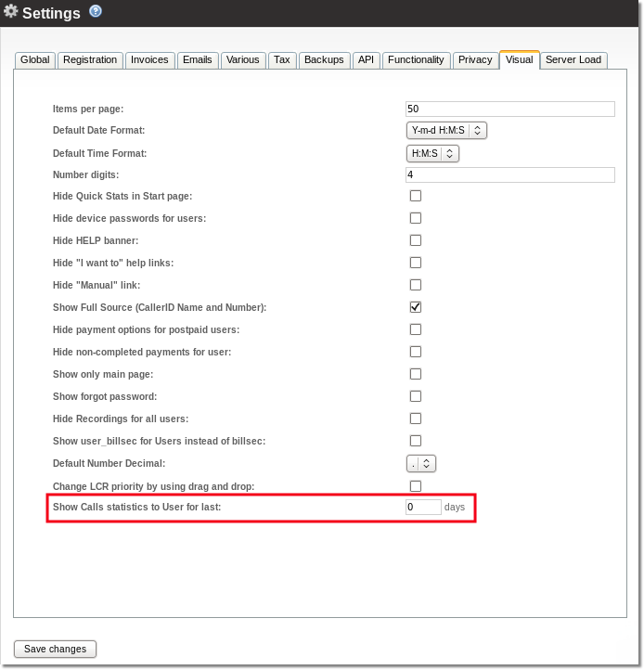Click the Items per page field

[510, 109]
